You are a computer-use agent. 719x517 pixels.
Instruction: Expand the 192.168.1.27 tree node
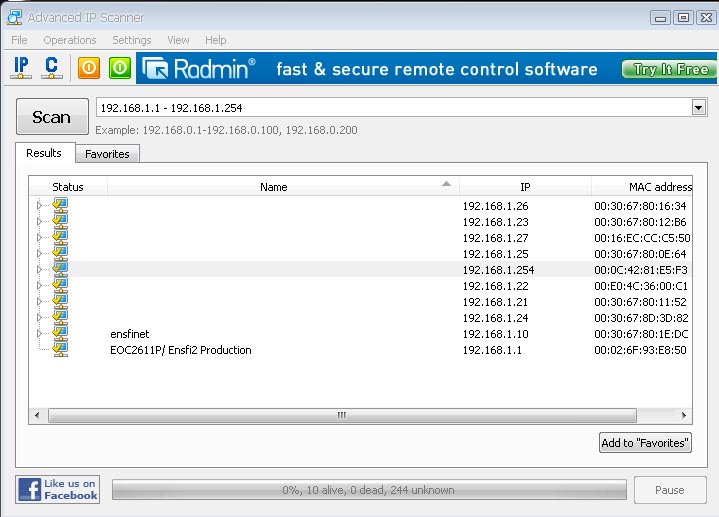[x=39, y=238]
